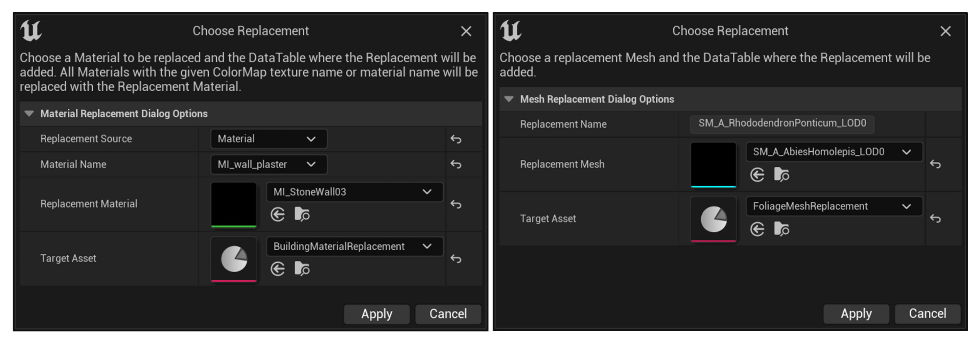
Task: Browse to MI_StoneWall03 in Content Browser
Action: pos(302,214)
